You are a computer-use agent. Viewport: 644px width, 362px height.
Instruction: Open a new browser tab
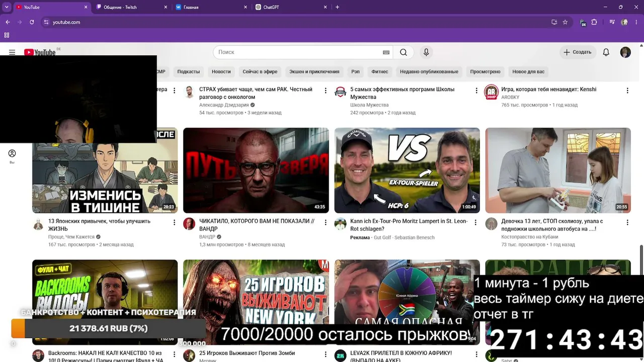(x=337, y=7)
